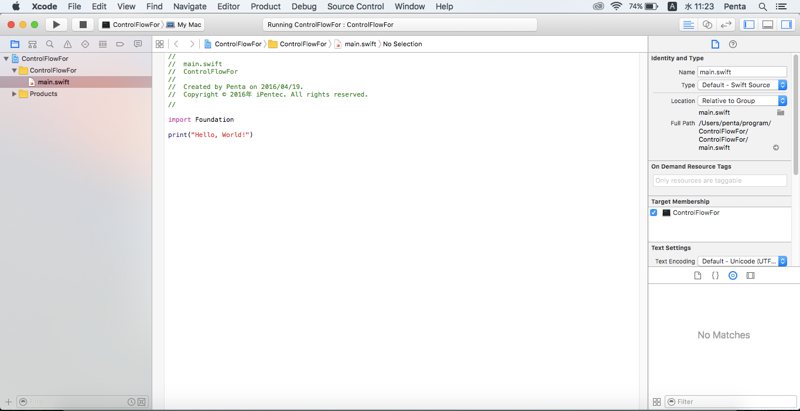Click the library Filter field
The height and width of the screenshot is (411, 800).
click(x=730, y=402)
